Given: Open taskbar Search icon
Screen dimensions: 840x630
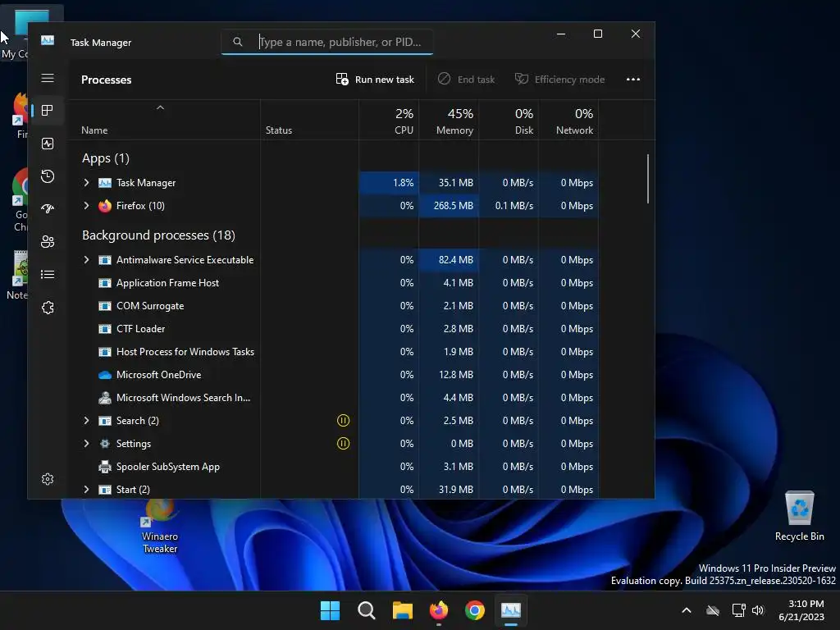Looking at the screenshot, I should [367, 610].
